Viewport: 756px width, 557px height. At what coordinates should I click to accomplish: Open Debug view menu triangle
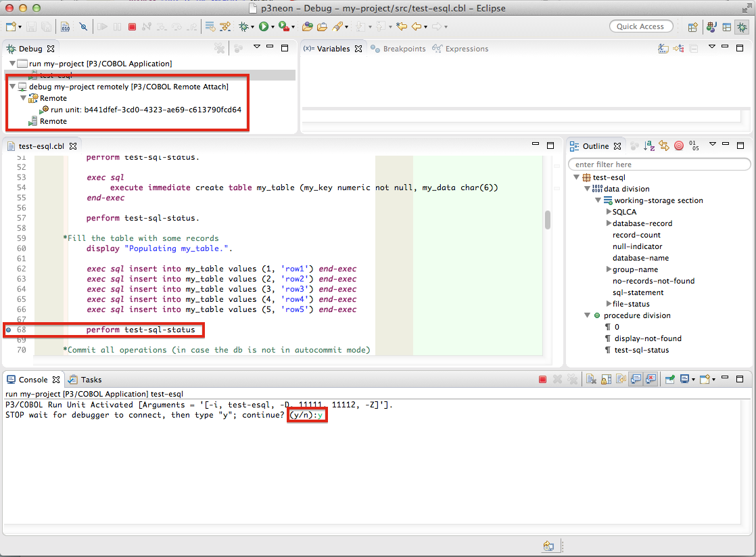(257, 47)
